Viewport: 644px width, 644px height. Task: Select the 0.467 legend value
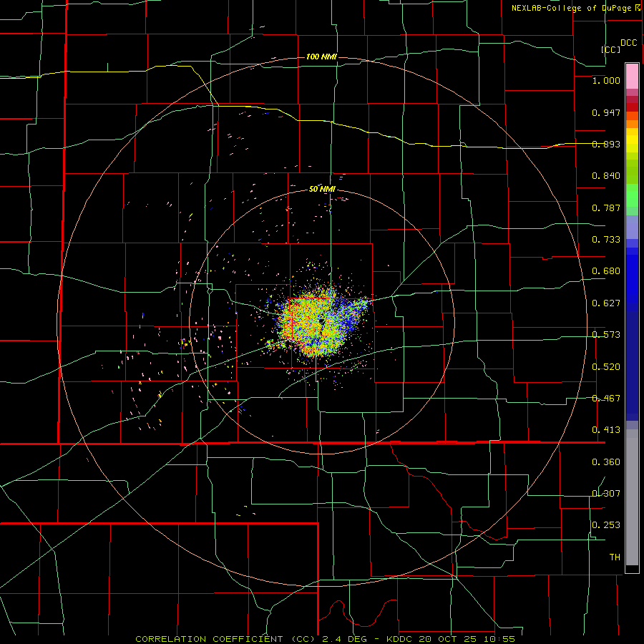click(606, 399)
